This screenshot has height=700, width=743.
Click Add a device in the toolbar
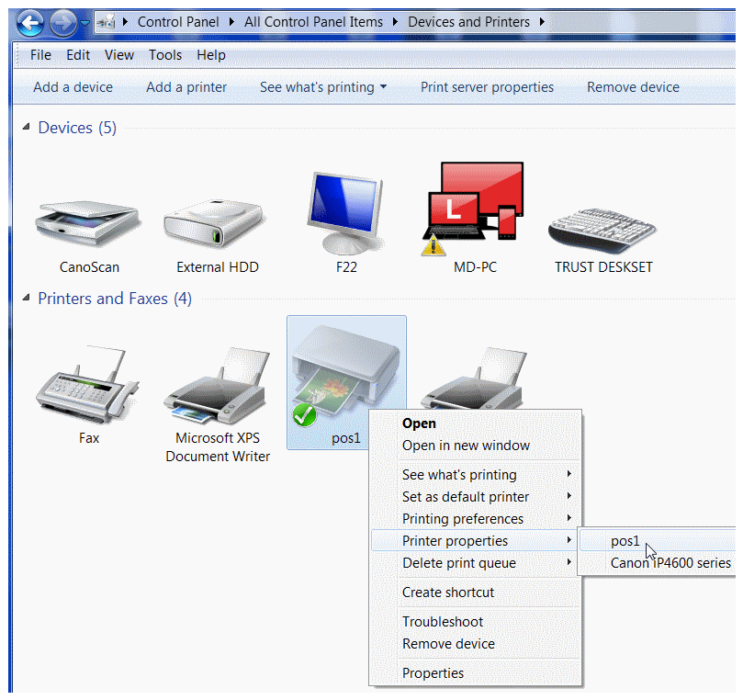pos(73,87)
